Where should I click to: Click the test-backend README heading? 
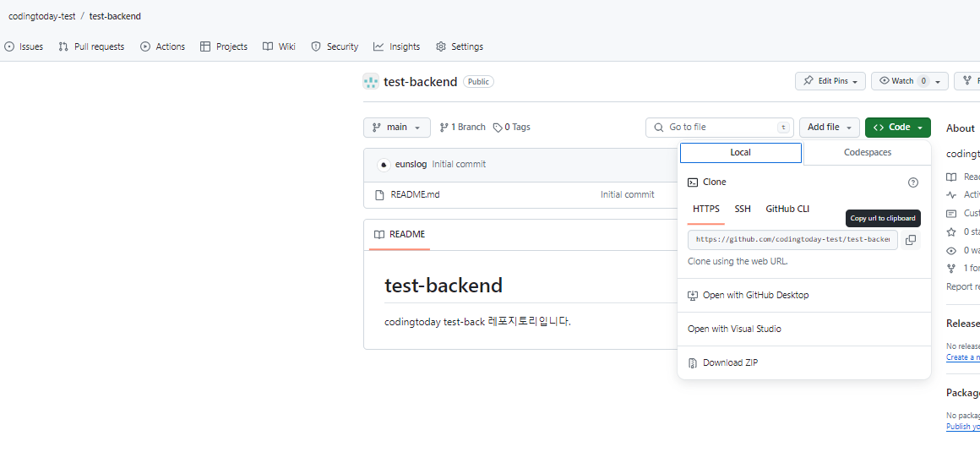[444, 286]
